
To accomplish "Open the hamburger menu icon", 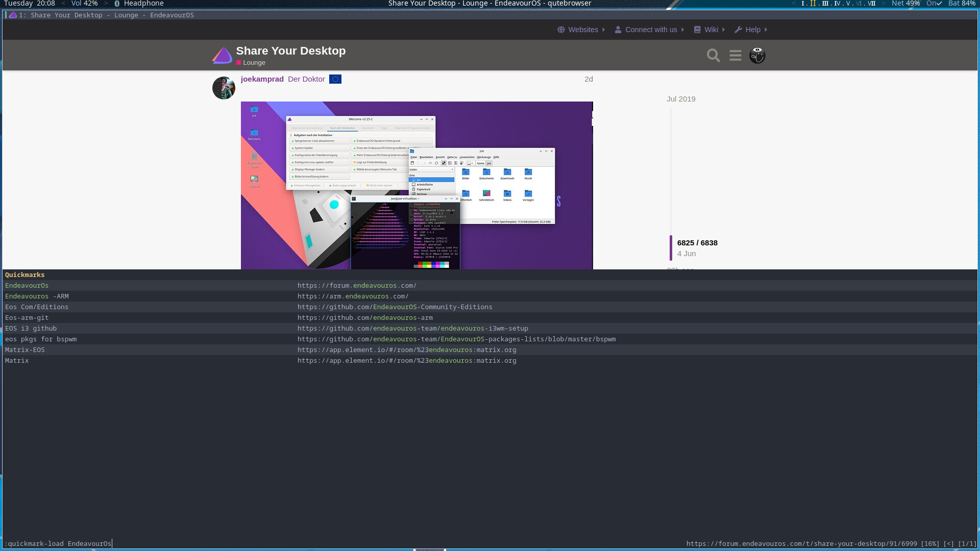I will 735,55.
